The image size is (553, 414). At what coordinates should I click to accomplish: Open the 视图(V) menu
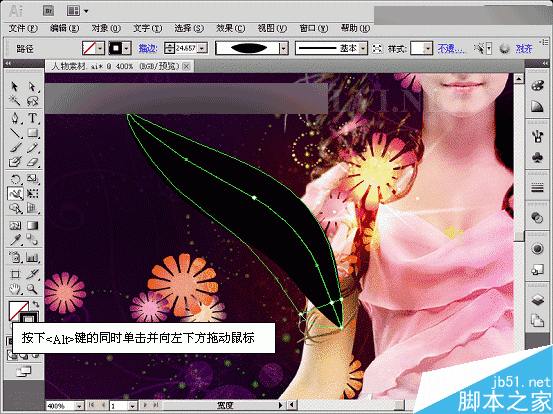pyautogui.click(x=272, y=28)
